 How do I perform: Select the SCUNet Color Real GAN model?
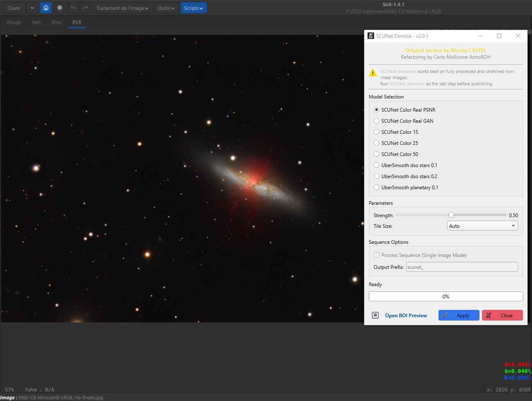(x=377, y=121)
